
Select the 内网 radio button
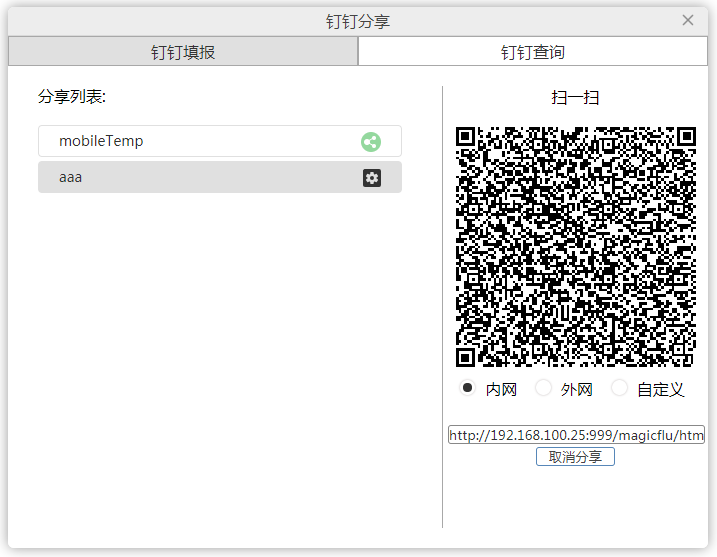point(467,388)
